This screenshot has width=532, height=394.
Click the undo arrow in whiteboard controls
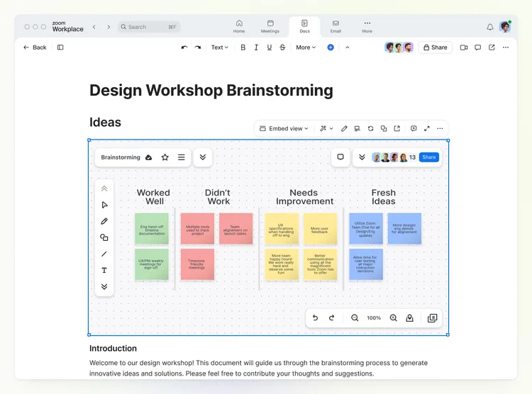315,318
